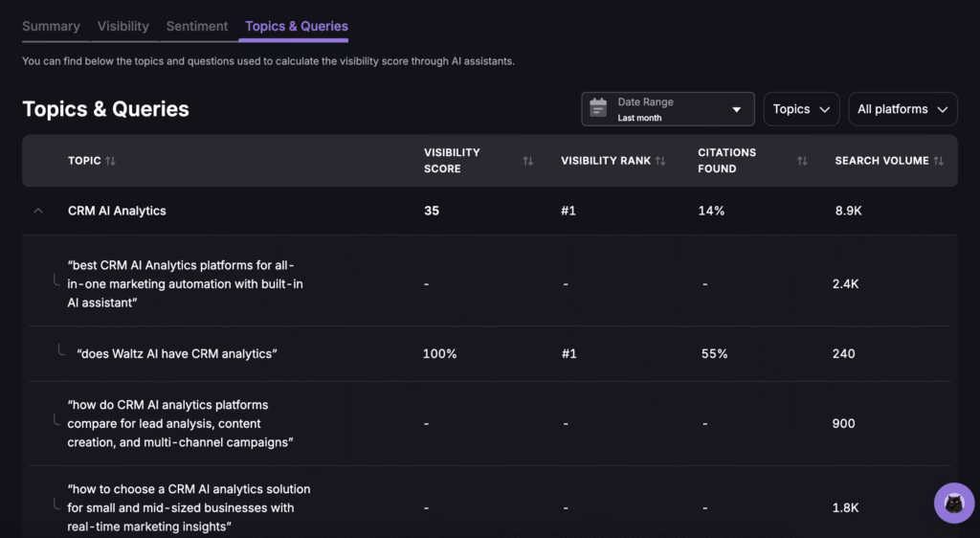Sort by Topic column arrows

click(x=110, y=161)
